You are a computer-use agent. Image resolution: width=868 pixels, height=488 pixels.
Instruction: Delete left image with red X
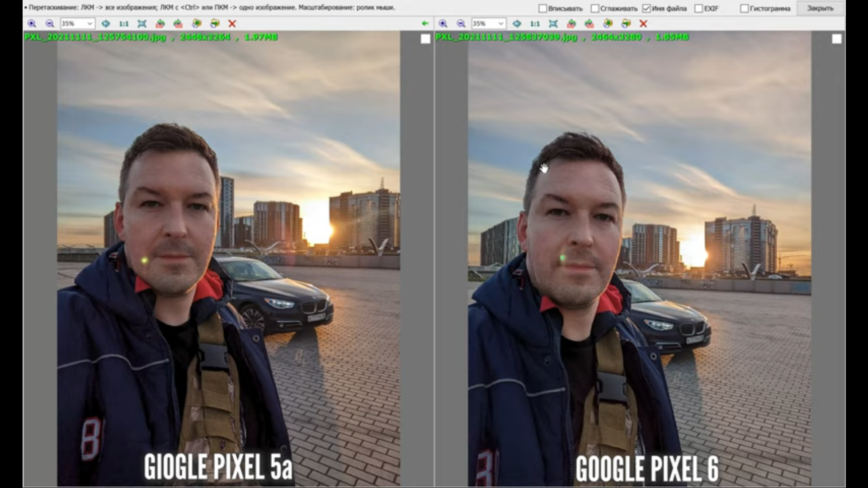(x=232, y=23)
